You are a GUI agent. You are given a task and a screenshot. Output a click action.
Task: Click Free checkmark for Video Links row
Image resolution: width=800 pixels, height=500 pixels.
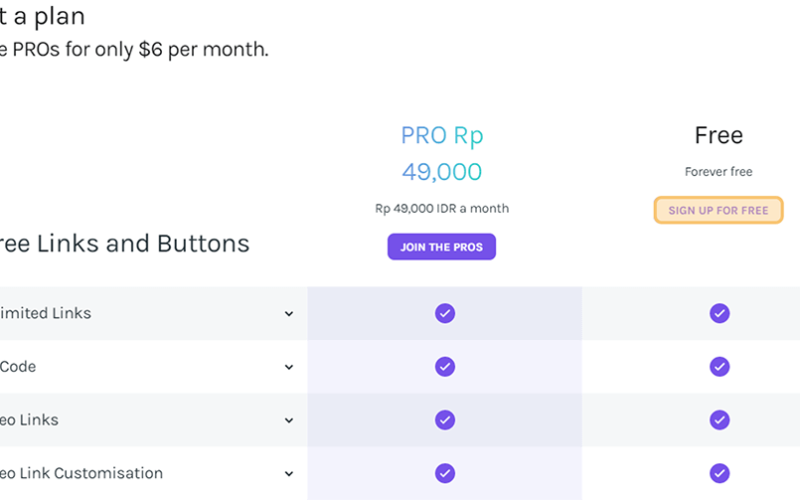point(719,420)
